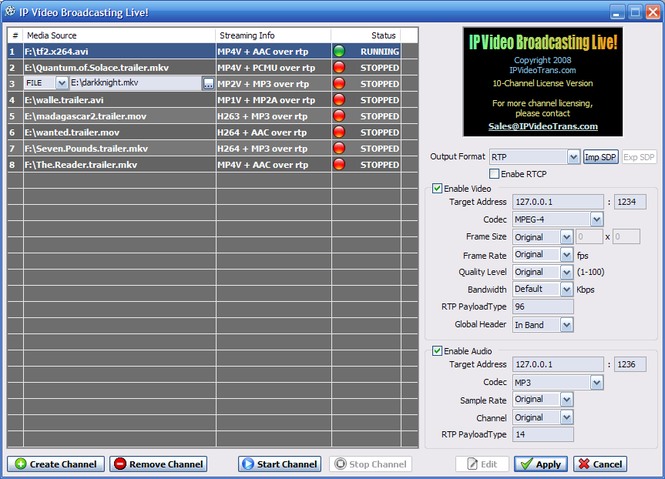Click the Sales@IPVideoTrans.com email link
The height and width of the screenshot is (479, 665).
pyautogui.click(x=543, y=126)
